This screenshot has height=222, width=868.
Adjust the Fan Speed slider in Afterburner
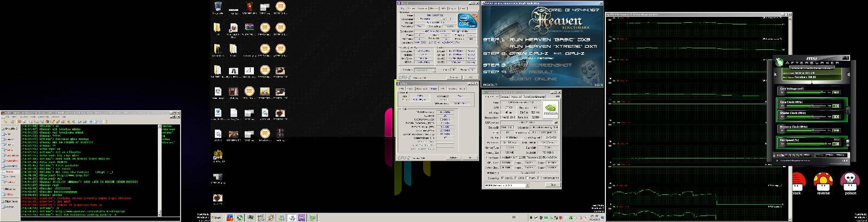click(x=806, y=143)
